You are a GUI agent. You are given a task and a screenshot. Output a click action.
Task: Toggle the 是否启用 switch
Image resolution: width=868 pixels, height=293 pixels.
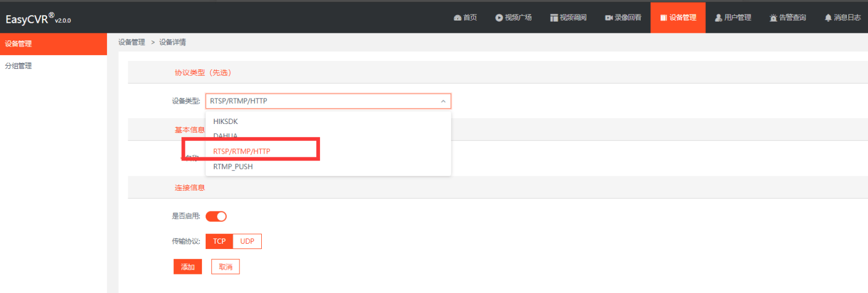click(216, 216)
